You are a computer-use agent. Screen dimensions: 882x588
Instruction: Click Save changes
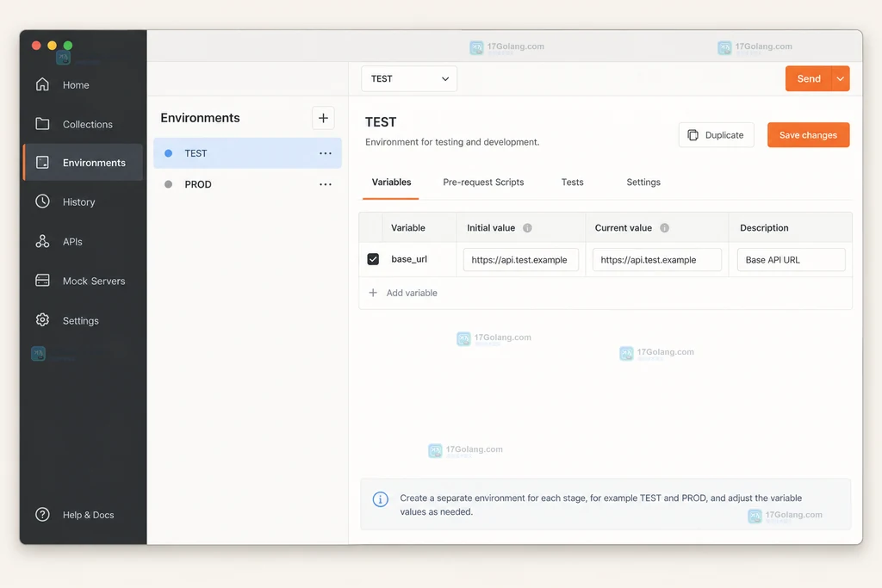tap(808, 135)
